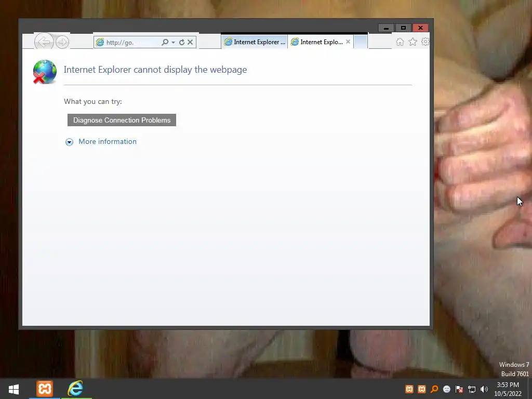
Task: Open Action Center flag tray icon
Action: pos(459,389)
